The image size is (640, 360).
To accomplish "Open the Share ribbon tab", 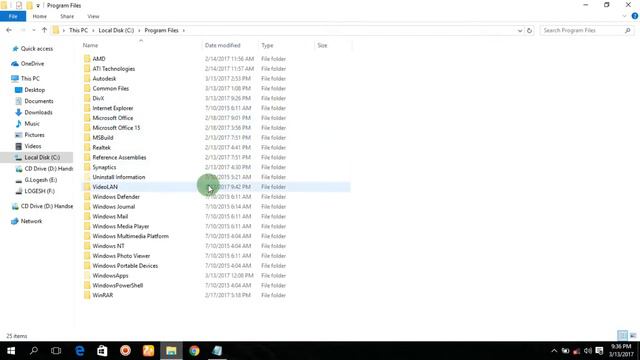I will (x=67, y=16).
